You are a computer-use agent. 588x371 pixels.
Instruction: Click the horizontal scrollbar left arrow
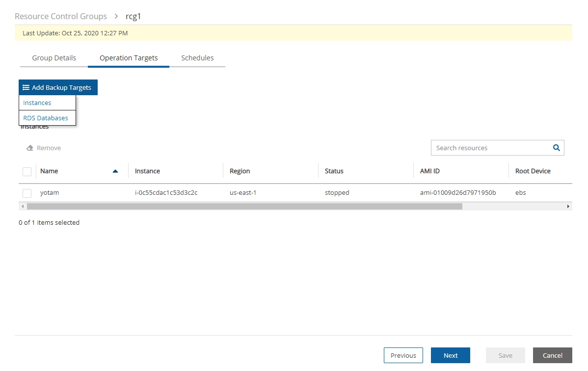[23, 207]
